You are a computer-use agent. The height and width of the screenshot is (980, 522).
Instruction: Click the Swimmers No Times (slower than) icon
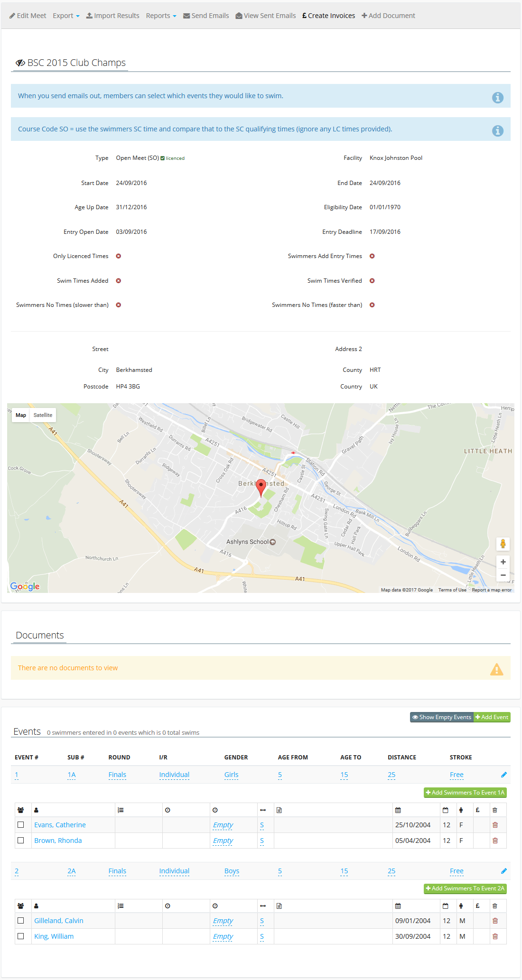pyautogui.click(x=119, y=305)
